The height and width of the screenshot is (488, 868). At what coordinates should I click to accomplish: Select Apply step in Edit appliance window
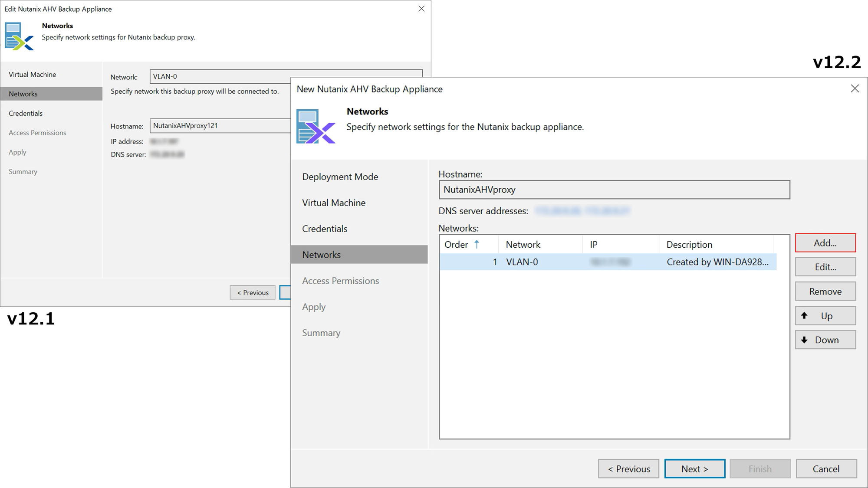17,152
